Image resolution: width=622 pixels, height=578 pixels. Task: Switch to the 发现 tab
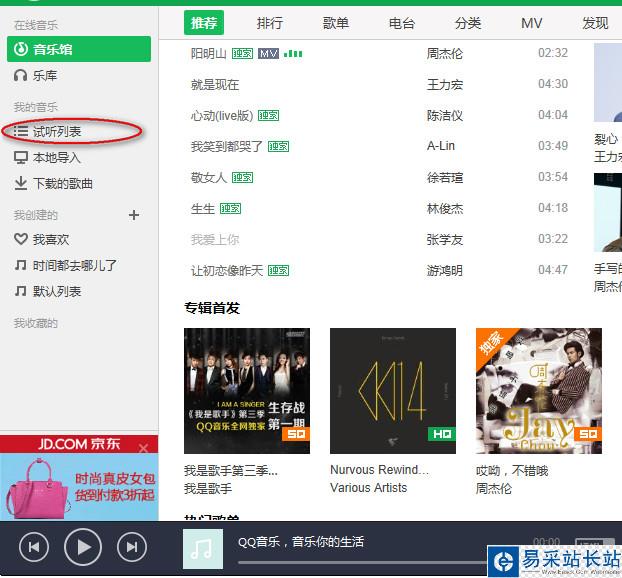pos(595,23)
